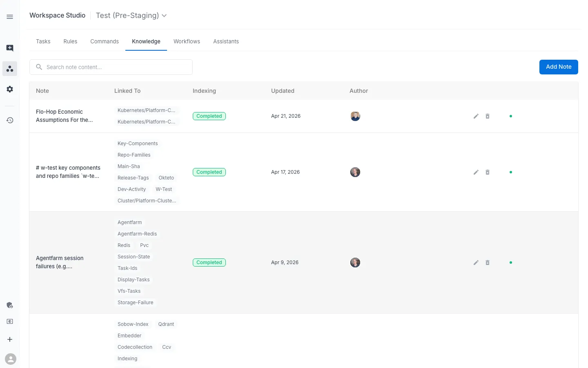The image size is (588, 368).
Task: Click author avatar for Apr 17 note
Action: (x=355, y=172)
